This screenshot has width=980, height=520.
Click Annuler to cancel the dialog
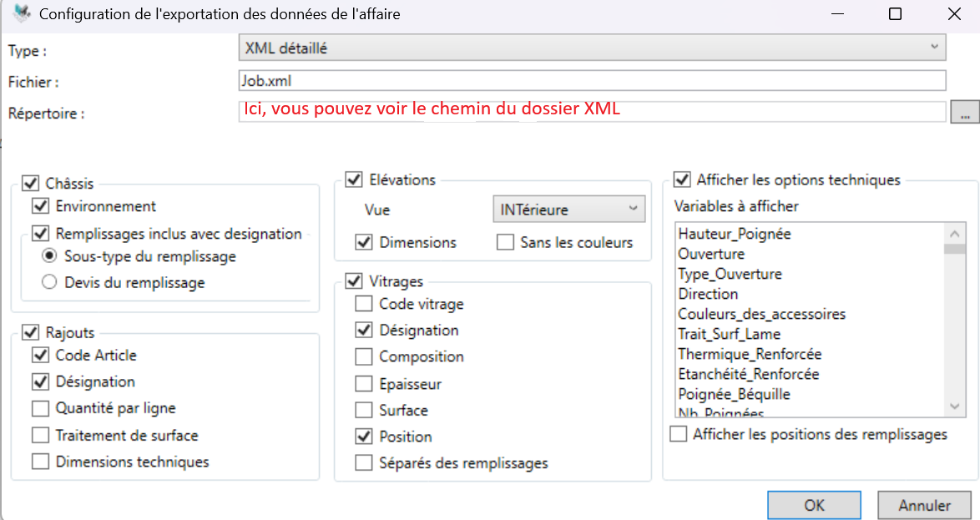923,505
